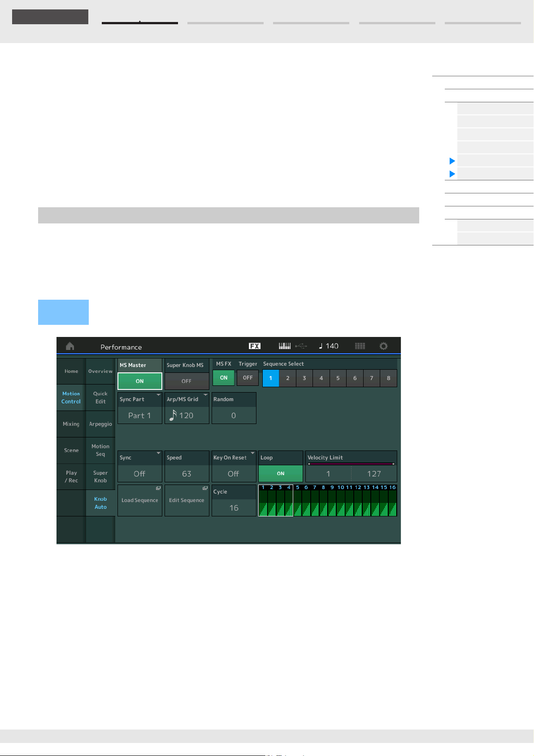Open the Quick Edit sub-tab

tap(100, 398)
